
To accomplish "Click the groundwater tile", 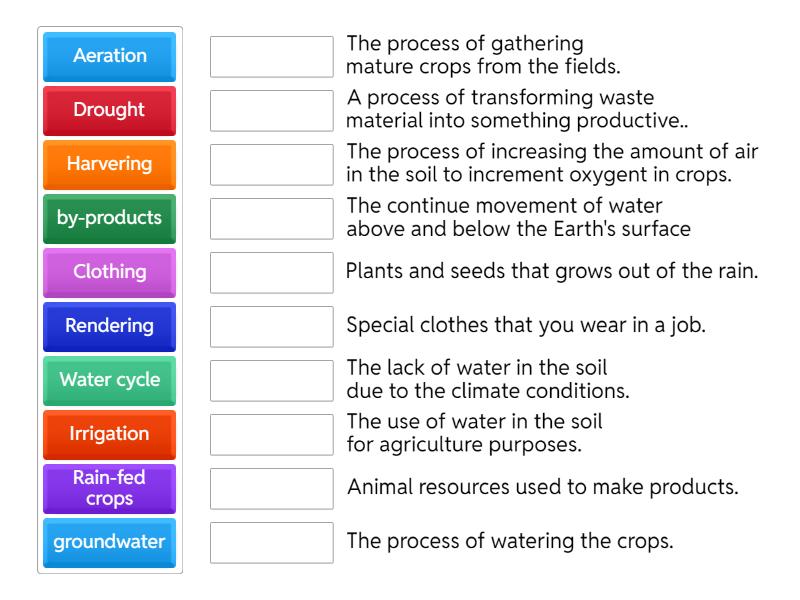I will 110,542.
